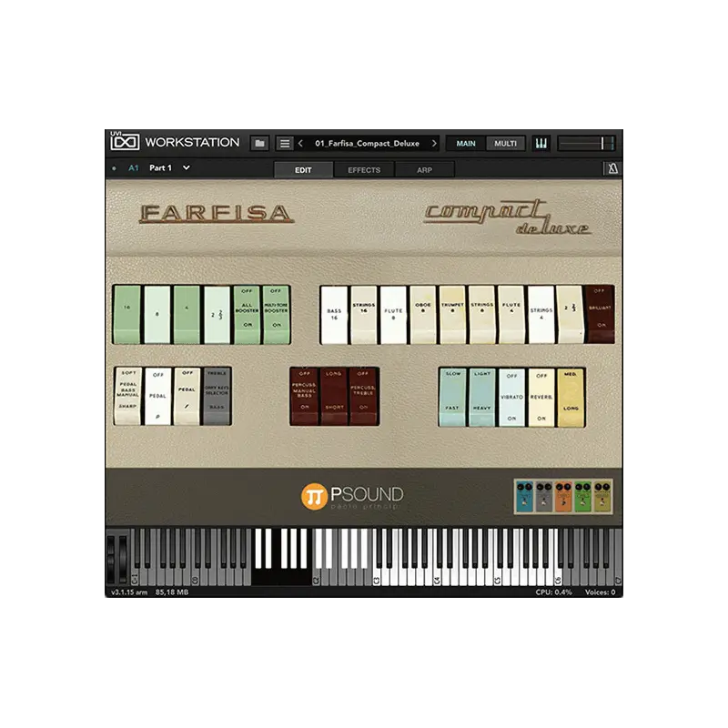Click the gray effect pedal

(x=544, y=497)
